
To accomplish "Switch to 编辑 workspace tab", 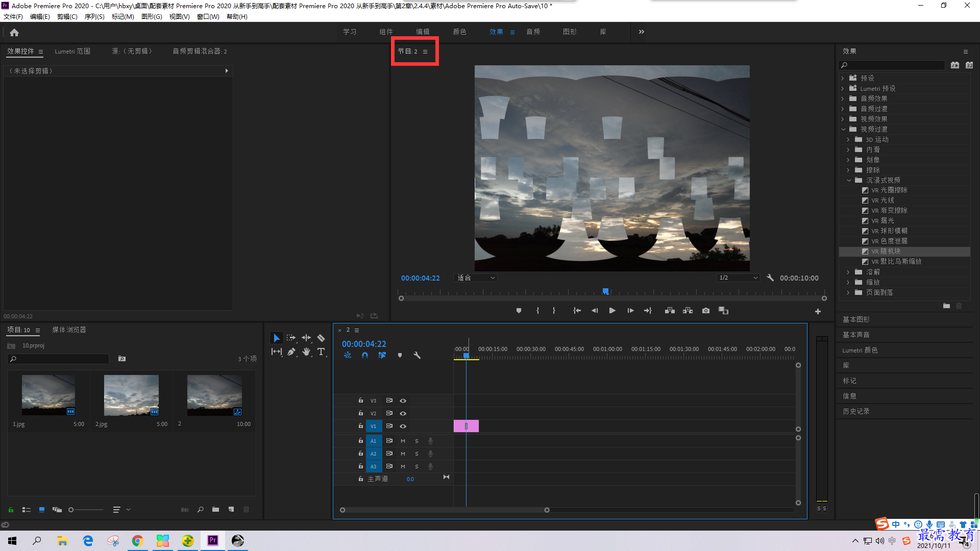I will tap(423, 32).
